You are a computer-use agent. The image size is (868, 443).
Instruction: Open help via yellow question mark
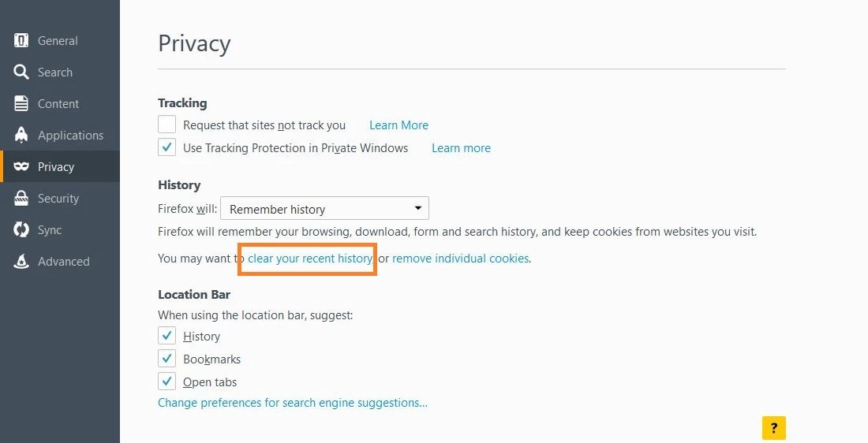point(774,428)
